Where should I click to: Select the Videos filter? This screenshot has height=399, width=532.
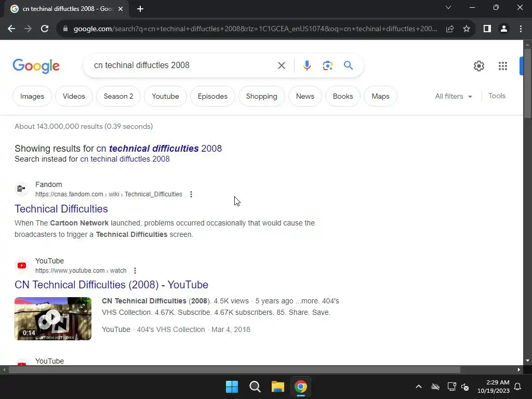pyautogui.click(x=74, y=96)
